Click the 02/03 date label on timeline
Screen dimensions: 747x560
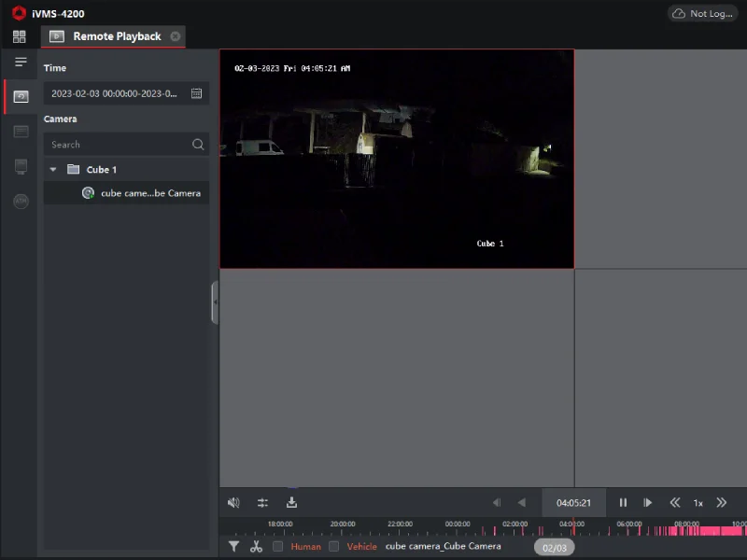pyautogui.click(x=555, y=548)
